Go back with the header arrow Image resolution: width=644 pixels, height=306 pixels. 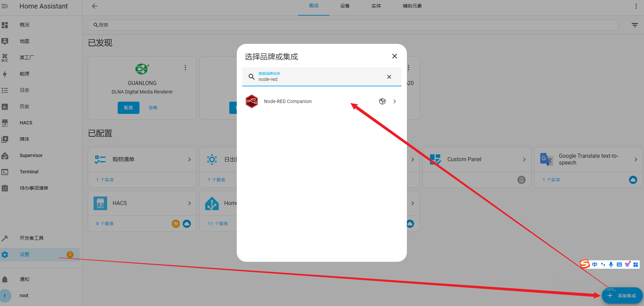[x=95, y=6]
